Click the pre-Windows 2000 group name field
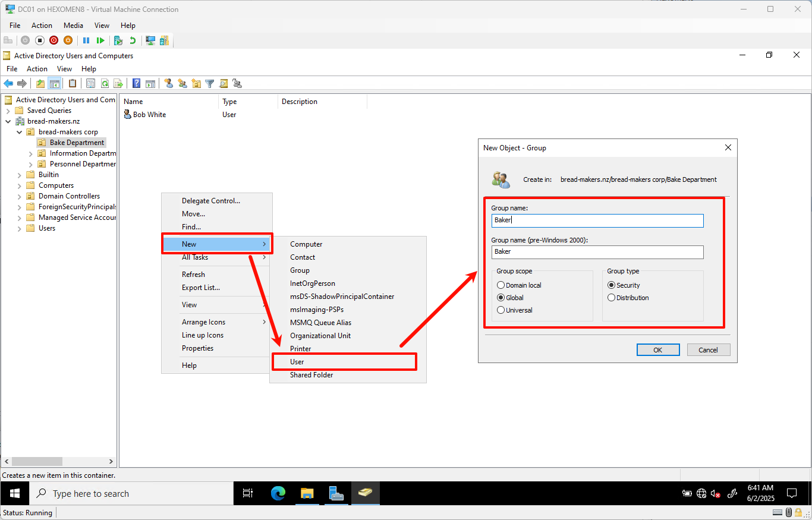 [x=597, y=252]
